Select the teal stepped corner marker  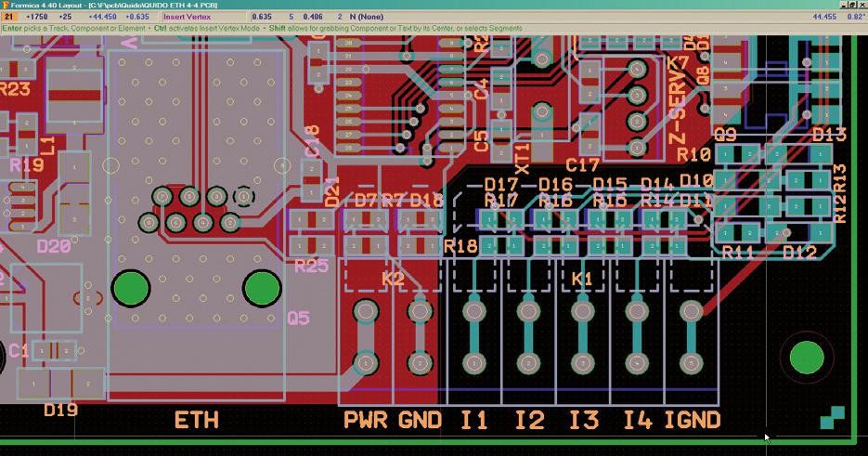click(833, 417)
